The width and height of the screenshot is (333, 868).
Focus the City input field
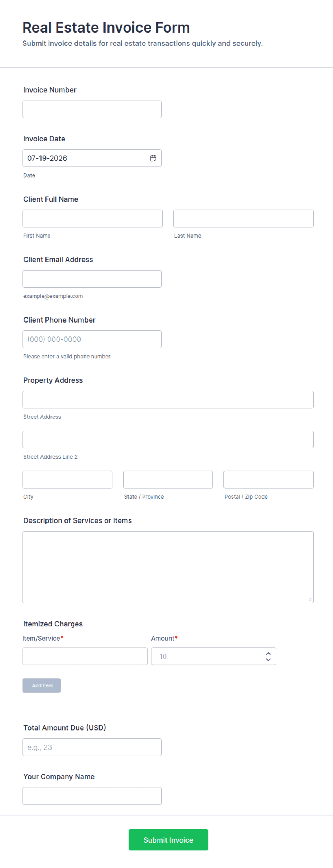point(67,480)
